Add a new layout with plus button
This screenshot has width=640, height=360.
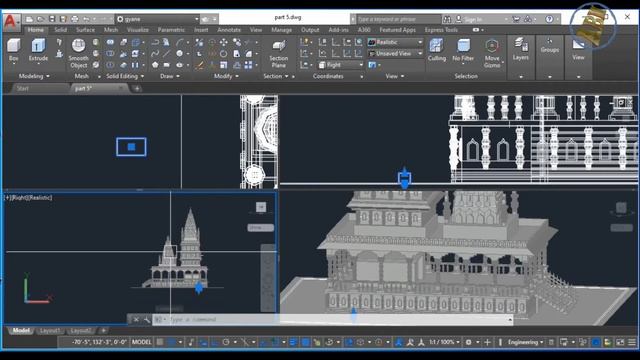click(103, 331)
